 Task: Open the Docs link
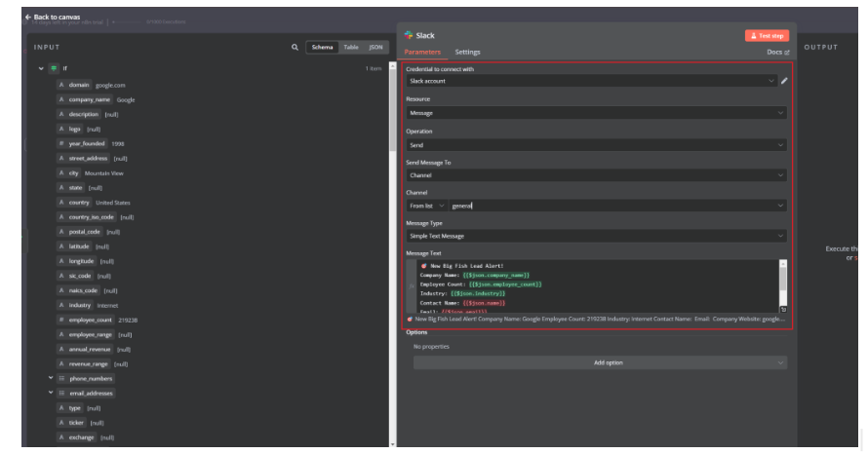coord(777,52)
